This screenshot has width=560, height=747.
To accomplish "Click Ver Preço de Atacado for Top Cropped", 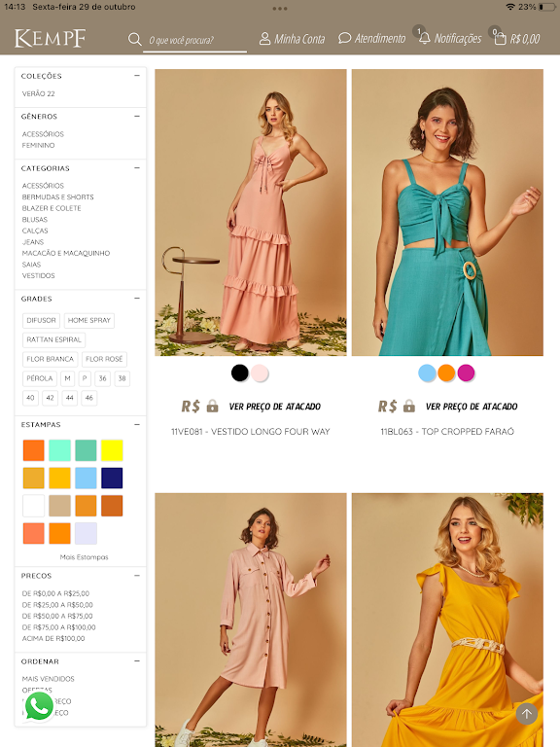I will 472,407.
